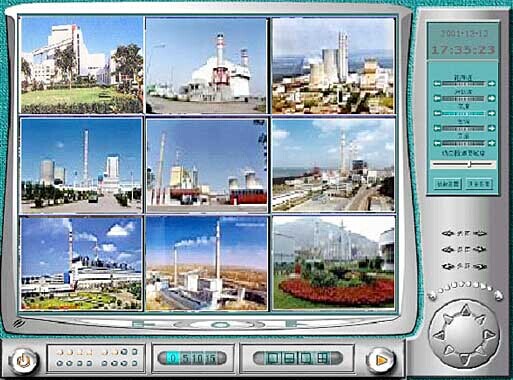Image resolution: width=513 pixels, height=380 pixels.
Task: Select middle-left feed with tall chimney and road
Action: (x=81, y=165)
